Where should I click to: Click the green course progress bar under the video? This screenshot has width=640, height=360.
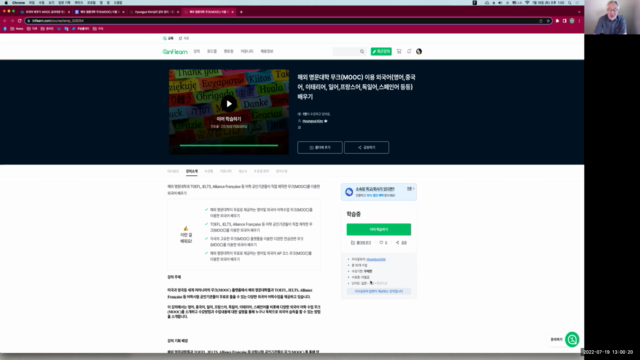229,145
